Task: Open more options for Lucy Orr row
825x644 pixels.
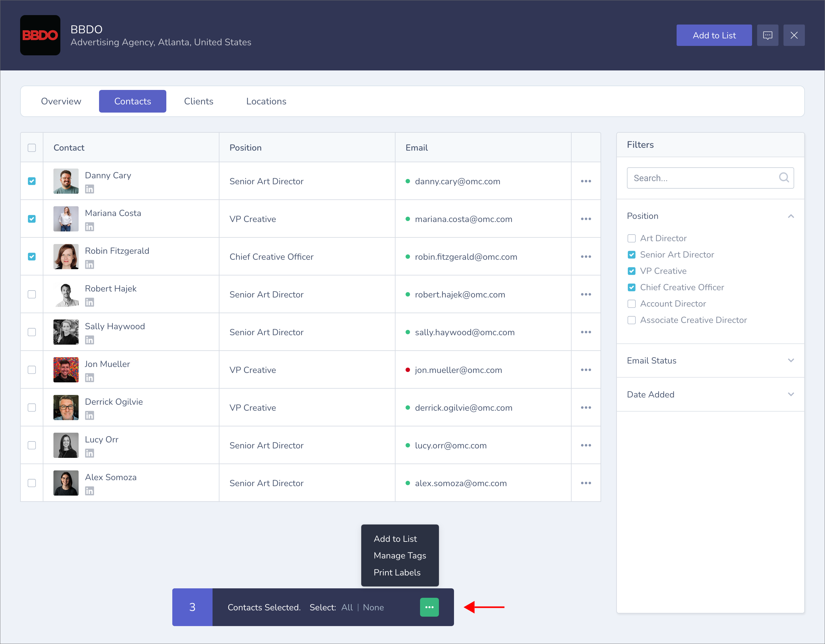Action: click(x=586, y=446)
